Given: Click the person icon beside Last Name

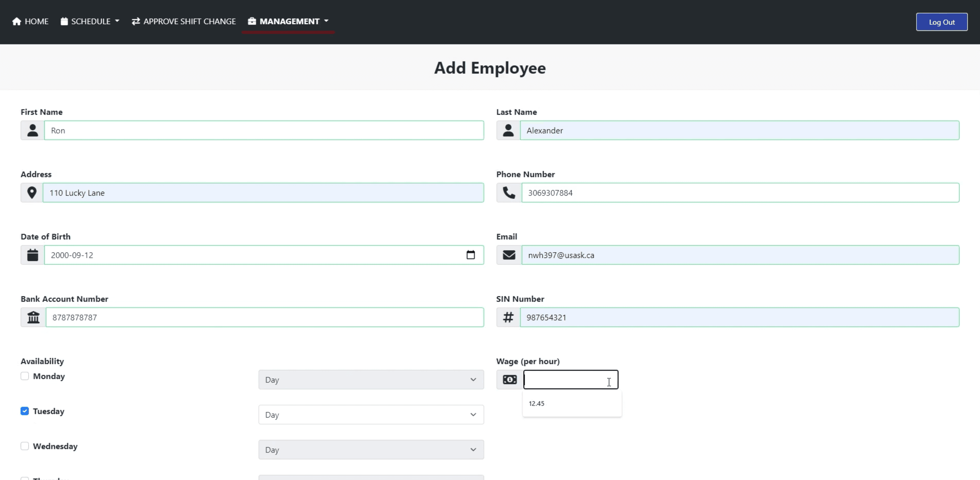Looking at the screenshot, I should [x=508, y=130].
